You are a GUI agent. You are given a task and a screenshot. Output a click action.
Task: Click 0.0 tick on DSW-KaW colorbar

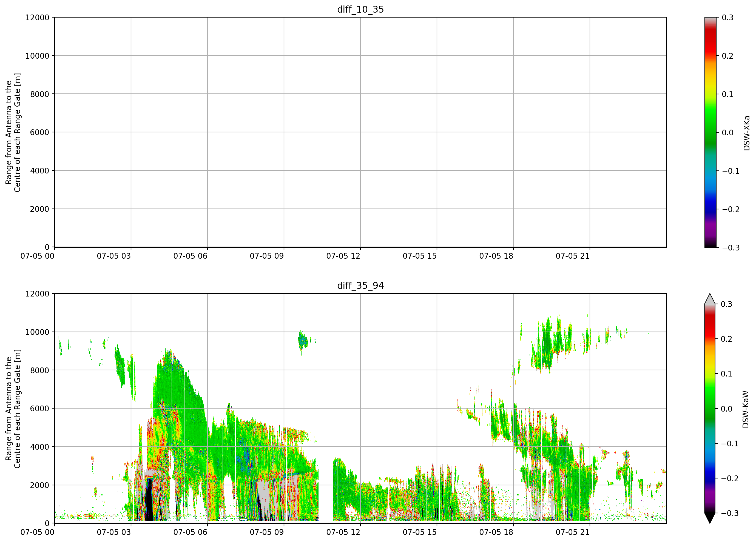point(727,409)
